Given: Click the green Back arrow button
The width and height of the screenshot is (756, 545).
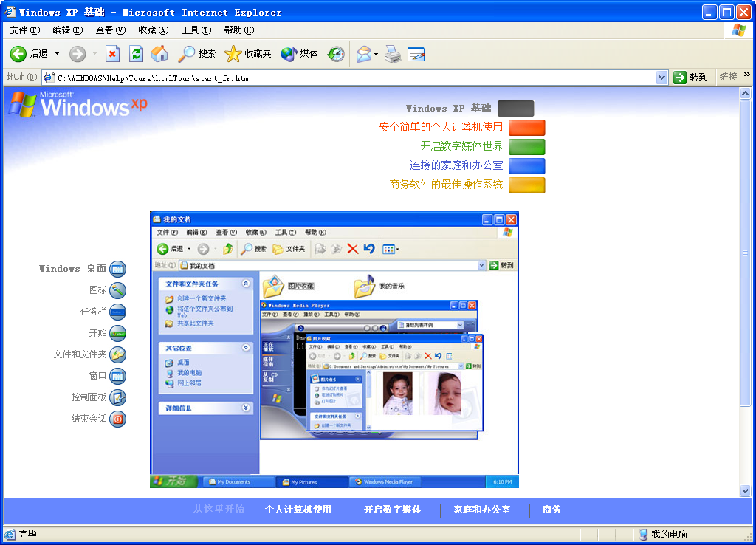Looking at the screenshot, I should coord(18,54).
